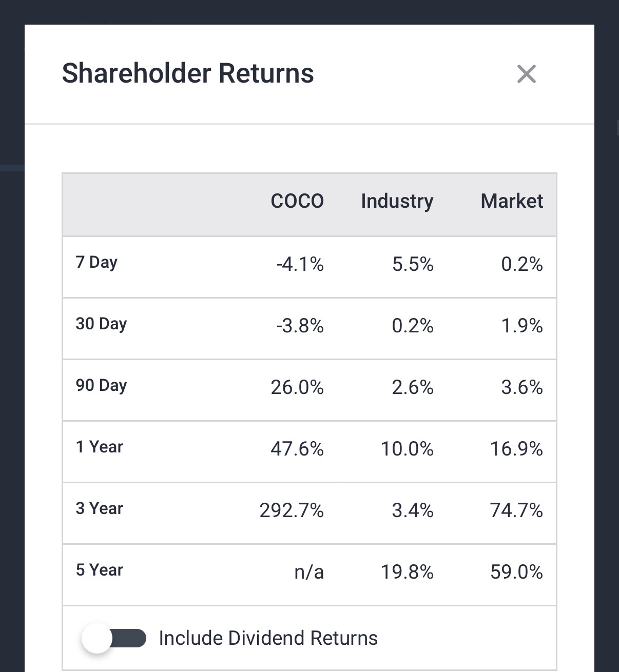619x672 pixels.
Task: Click the Market 59.0% five-year value
Action: (516, 572)
